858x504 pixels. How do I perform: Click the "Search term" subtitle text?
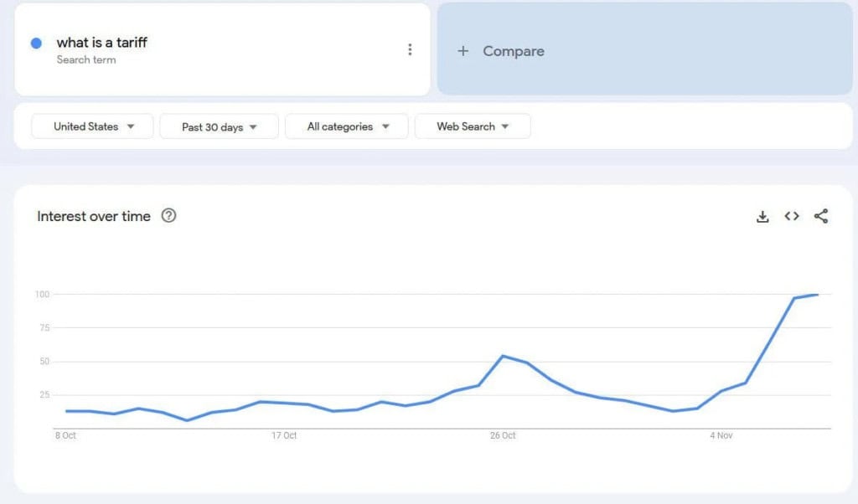86,60
